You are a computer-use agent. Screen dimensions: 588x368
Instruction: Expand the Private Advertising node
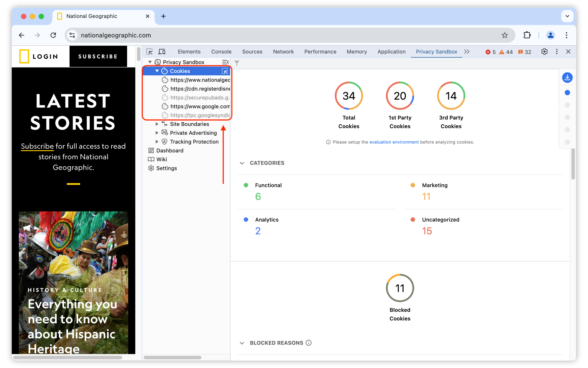[157, 133]
